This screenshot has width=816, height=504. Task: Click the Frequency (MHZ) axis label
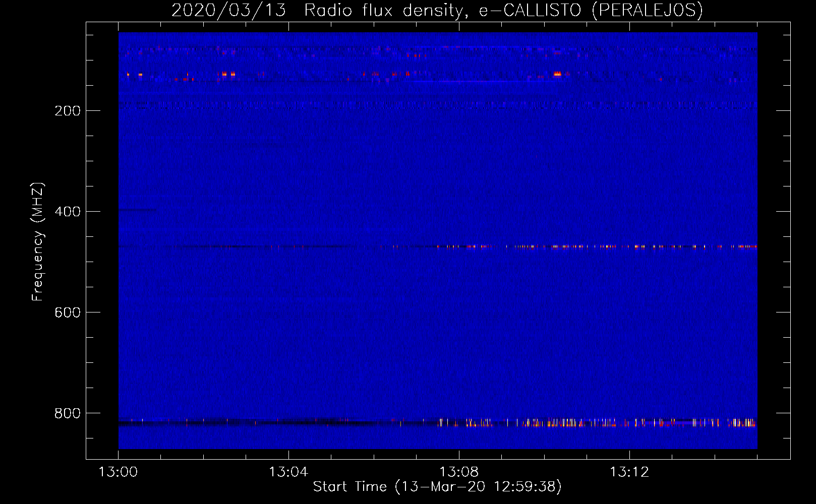38,242
